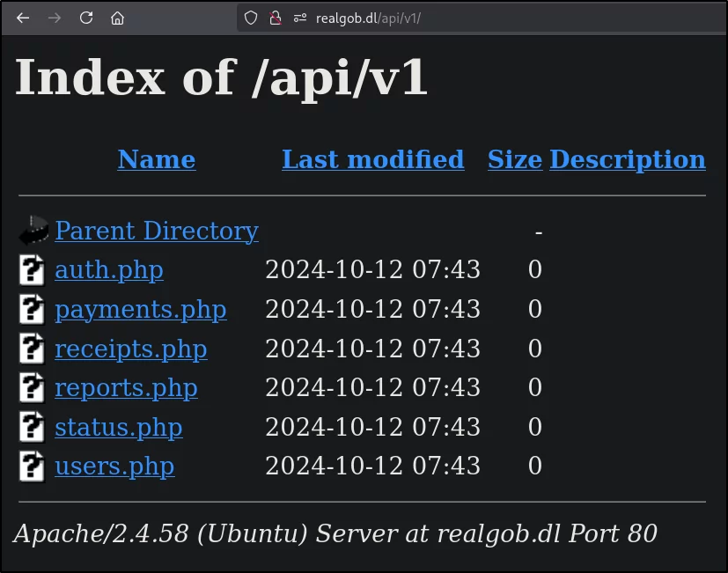Open the tracking protection shield icon
The image size is (728, 573).
point(251,18)
